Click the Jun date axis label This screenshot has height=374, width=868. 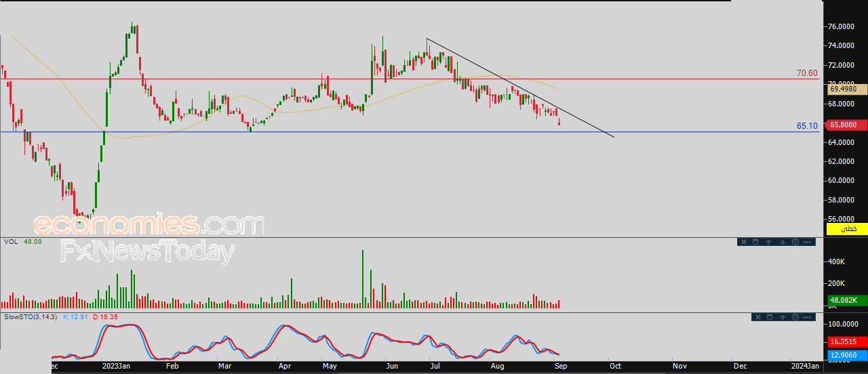click(x=392, y=366)
